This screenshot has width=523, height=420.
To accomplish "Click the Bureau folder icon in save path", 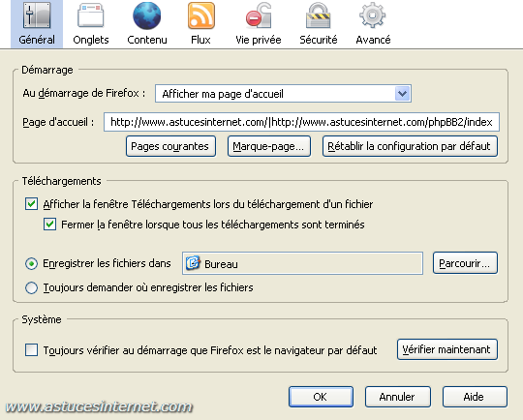I will tap(193, 263).
